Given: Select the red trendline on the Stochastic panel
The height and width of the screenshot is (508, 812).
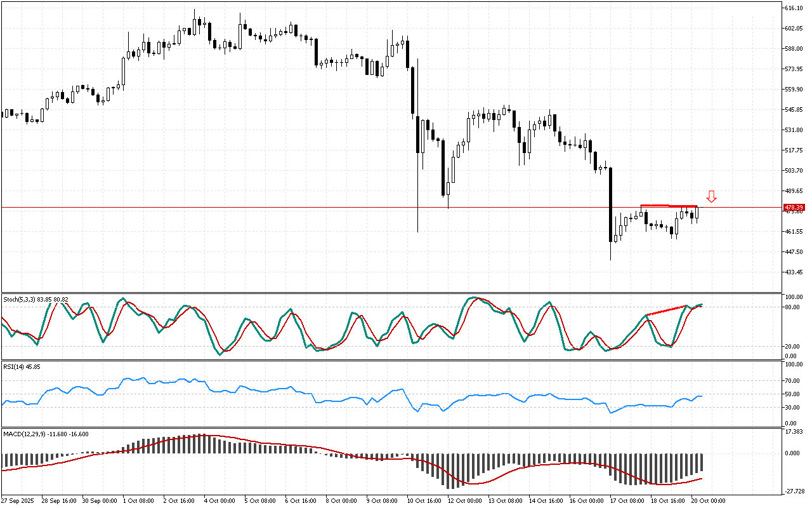Looking at the screenshot, I should (666, 311).
